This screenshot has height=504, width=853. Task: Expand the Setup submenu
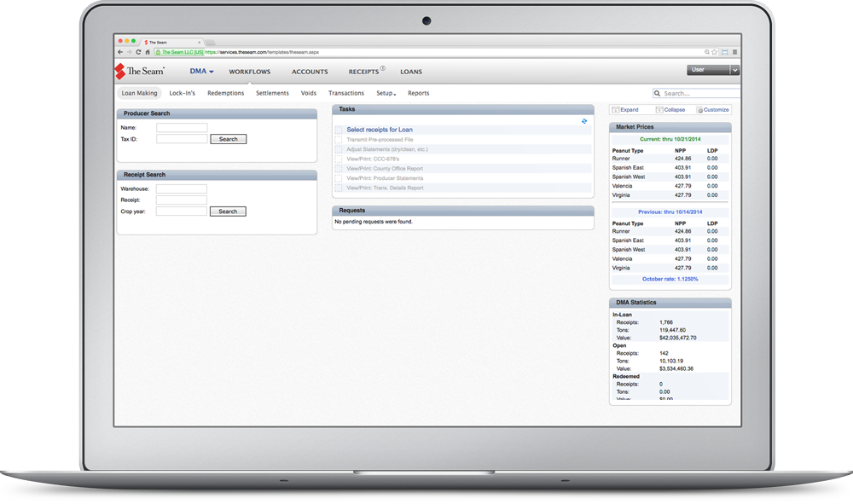point(386,94)
